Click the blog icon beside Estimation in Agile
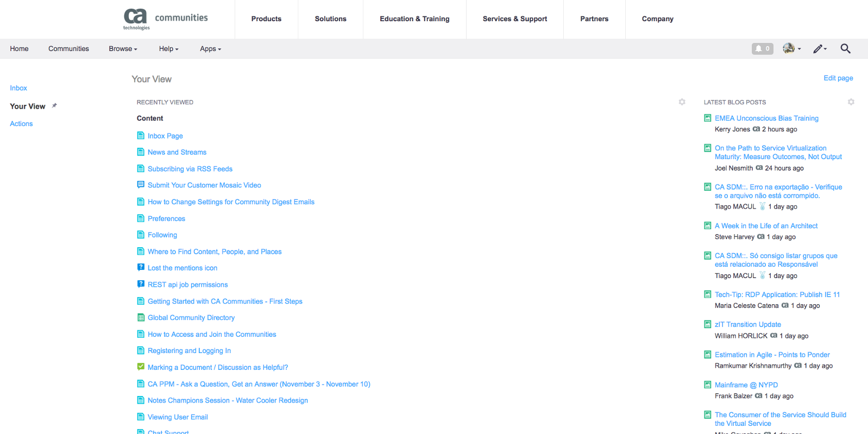The image size is (868, 434). click(x=707, y=355)
